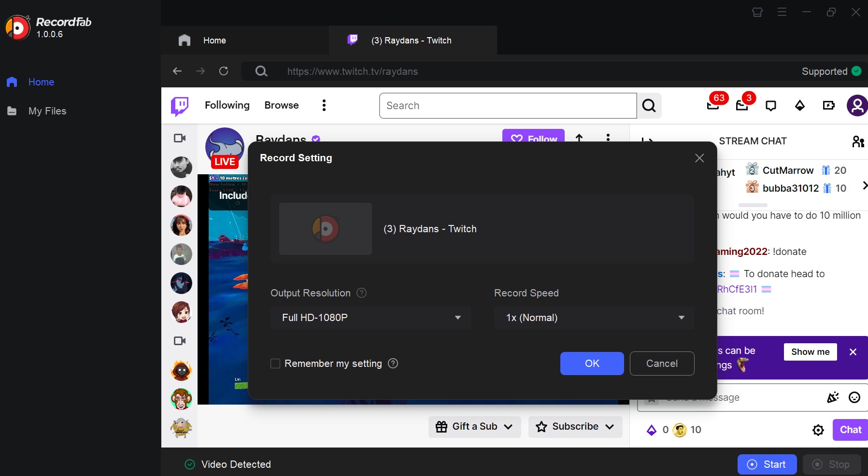The image size is (868, 476).
Task: Open notifications icon with 3 badge
Action: (742, 105)
